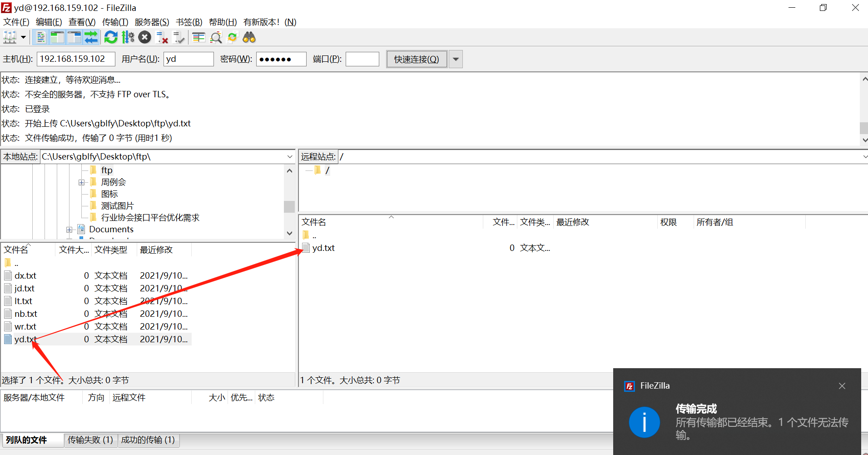Open parent folder in remote file list
868x455 pixels.
click(x=309, y=235)
